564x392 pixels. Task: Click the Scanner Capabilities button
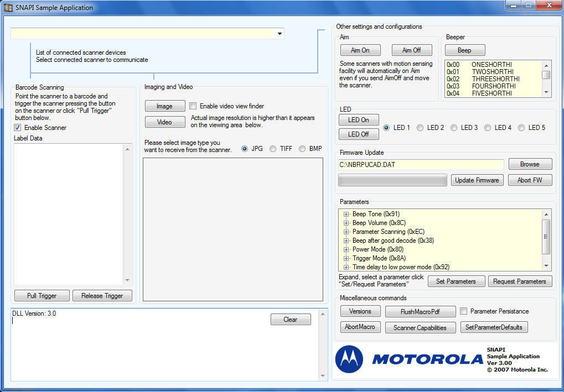click(420, 327)
